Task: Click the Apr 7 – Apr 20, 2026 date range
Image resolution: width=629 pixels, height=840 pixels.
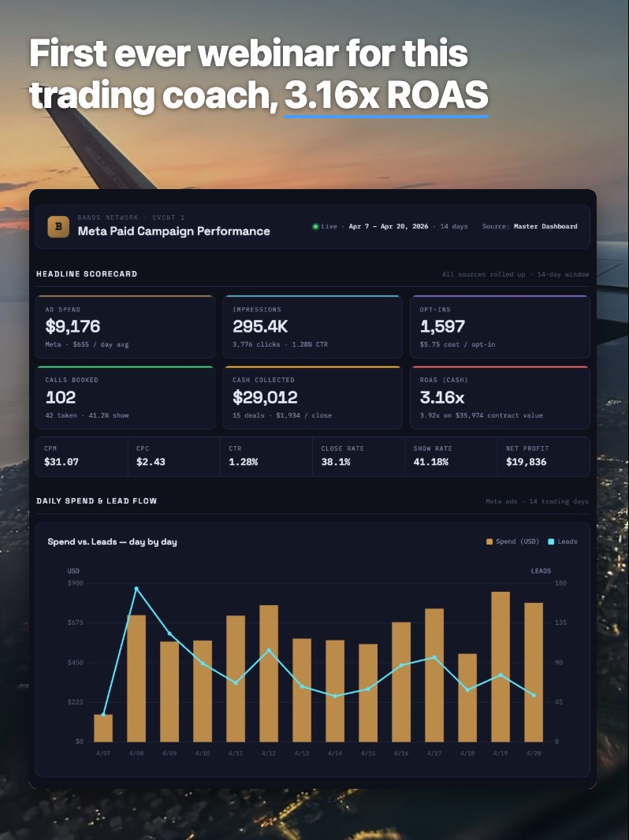Action: click(x=389, y=227)
